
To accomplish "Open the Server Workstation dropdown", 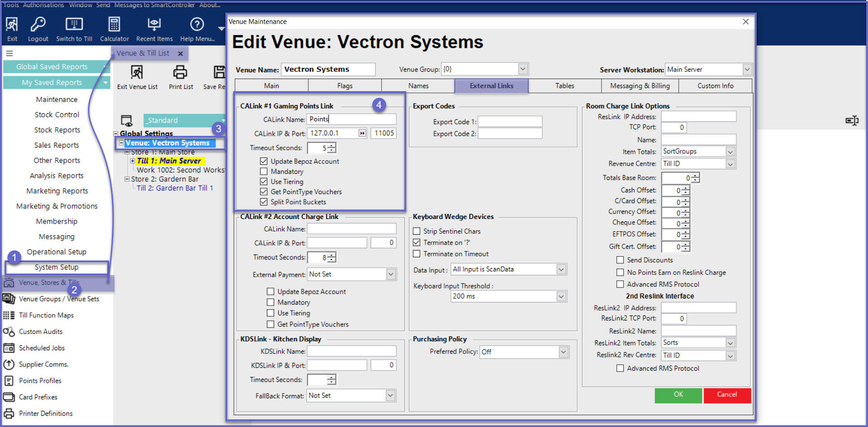I will [x=747, y=70].
